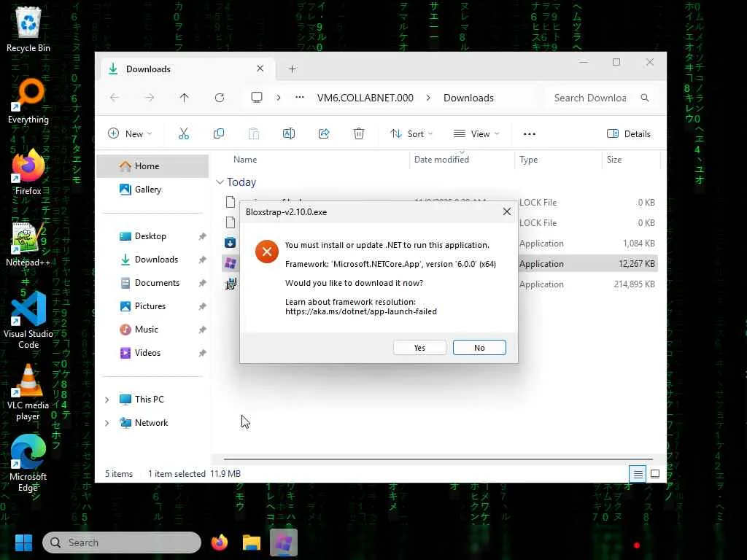The image size is (747, 560).
Task: Expand chevron after VM6.COLLABNET.000 breadcrumb
Action: [428, 98]
